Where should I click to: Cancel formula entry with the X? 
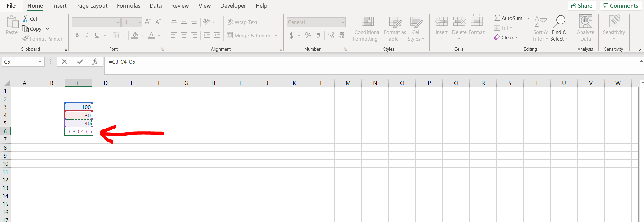coord(65,62)
